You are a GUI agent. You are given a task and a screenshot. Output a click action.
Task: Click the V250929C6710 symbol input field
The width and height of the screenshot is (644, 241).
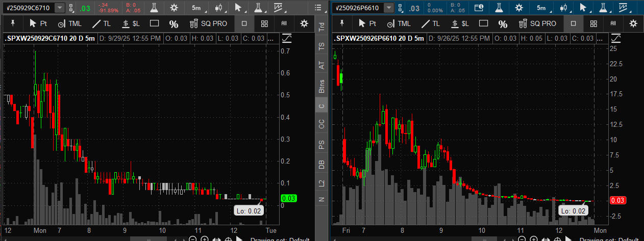point(28,8)
